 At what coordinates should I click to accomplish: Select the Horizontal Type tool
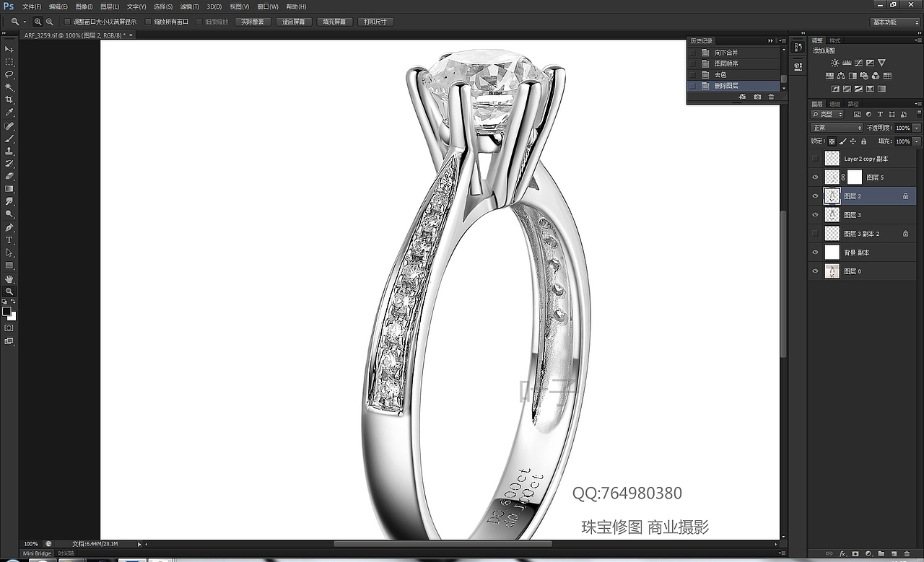point(9,240)
